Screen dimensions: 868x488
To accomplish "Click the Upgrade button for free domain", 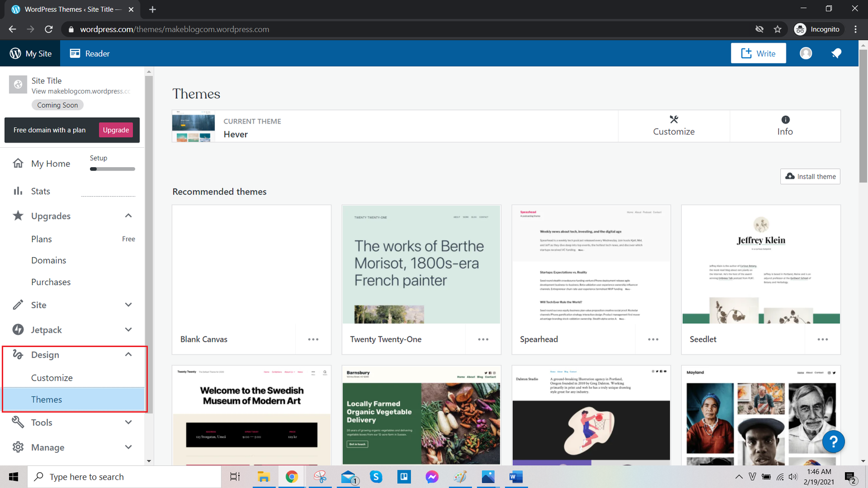I will pyautogui.click(x=116, y=130).
